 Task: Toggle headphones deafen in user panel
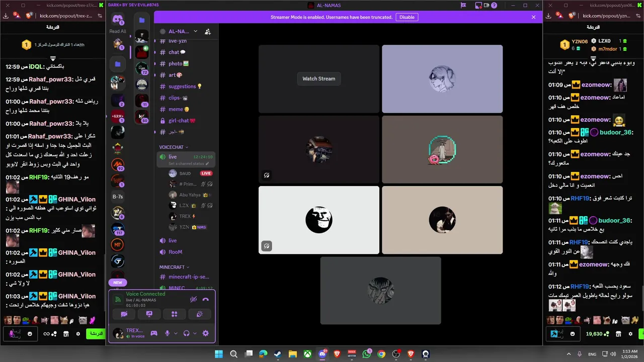pos(187,333)
